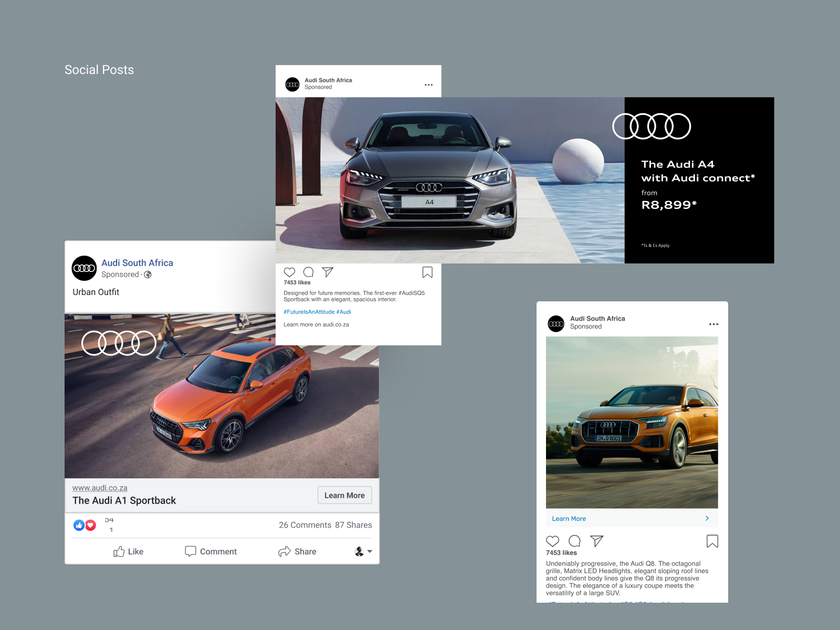
Task: Click the Audi South Africa name on the A4 post
Action: (328, 80)
